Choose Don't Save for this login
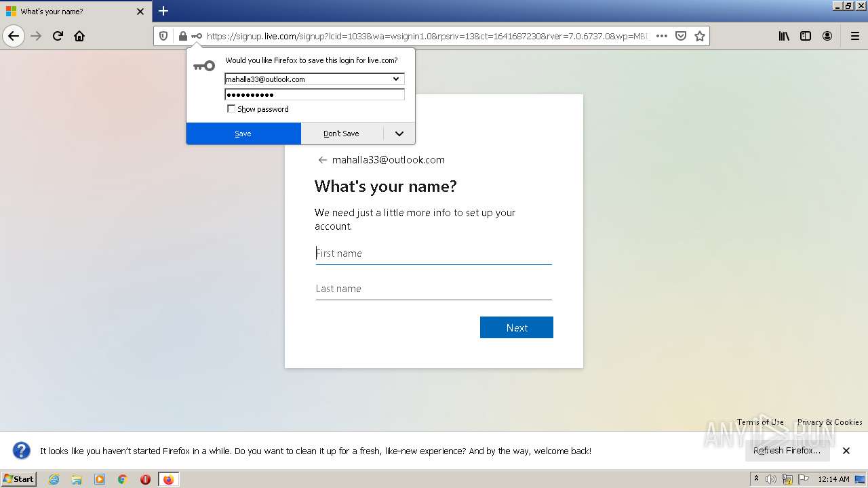Screen dimensions: 868x488 tap(341, 134)
